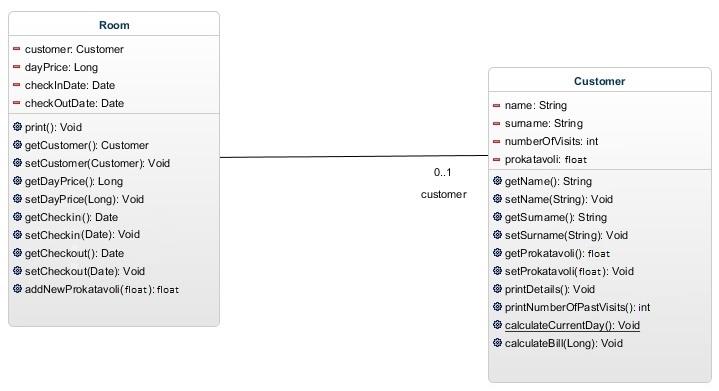Select the prokatavoli: float attribute

(x=546, y=160)
